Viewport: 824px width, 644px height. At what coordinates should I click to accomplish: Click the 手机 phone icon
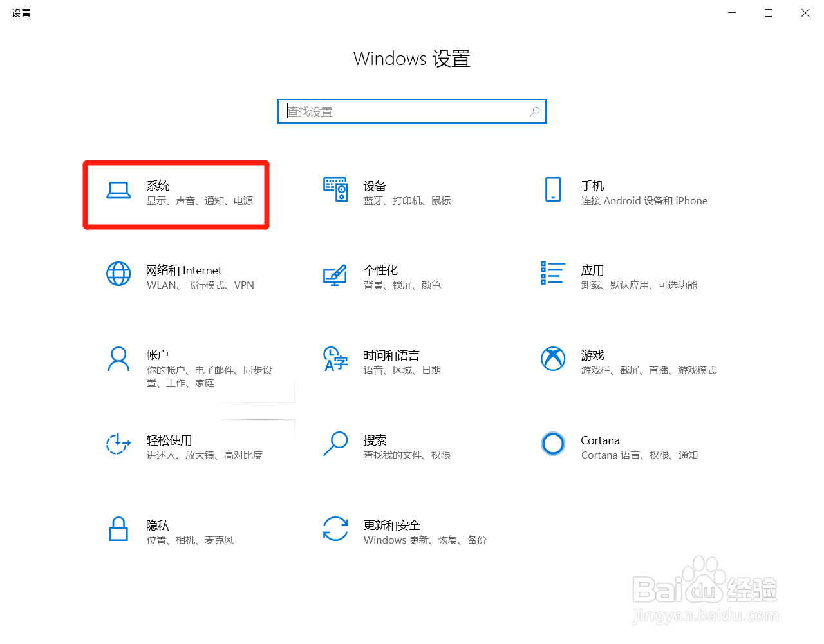tap(553, 189)
